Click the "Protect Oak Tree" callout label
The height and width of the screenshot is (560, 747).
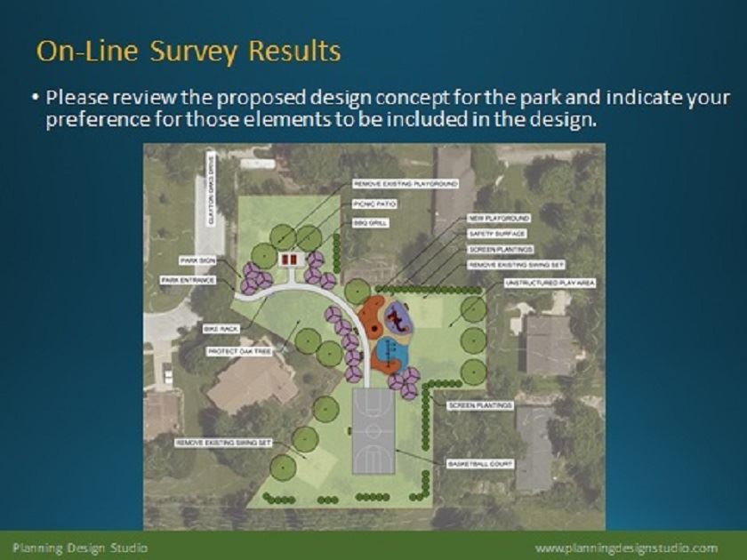coord(239,351)
